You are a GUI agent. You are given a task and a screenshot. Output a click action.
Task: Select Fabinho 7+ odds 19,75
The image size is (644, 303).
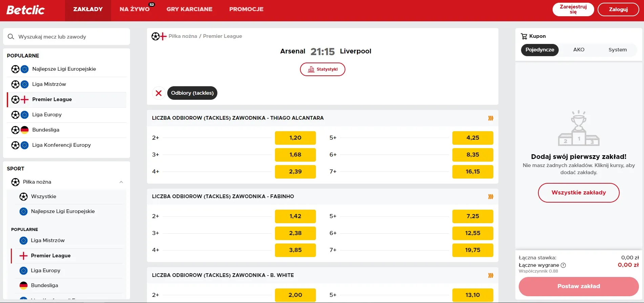coord(473,250)
